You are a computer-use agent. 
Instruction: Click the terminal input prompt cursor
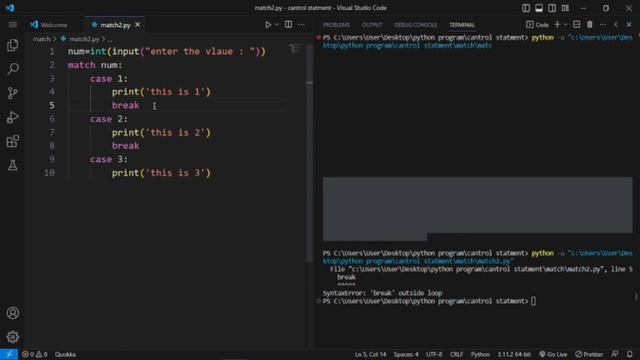[x=533, y=301]
